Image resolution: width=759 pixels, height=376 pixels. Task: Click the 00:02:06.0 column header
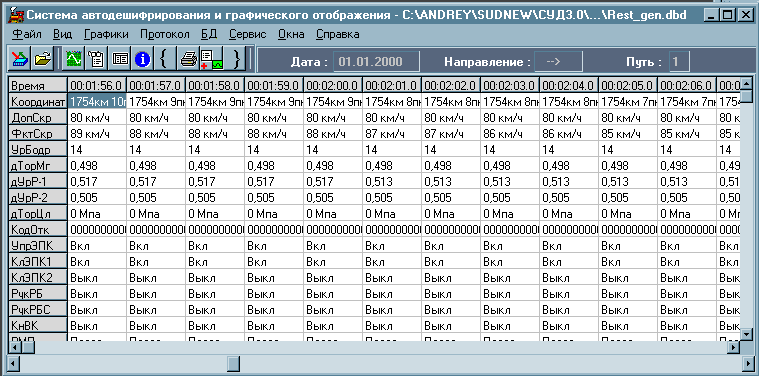point(687,85)
